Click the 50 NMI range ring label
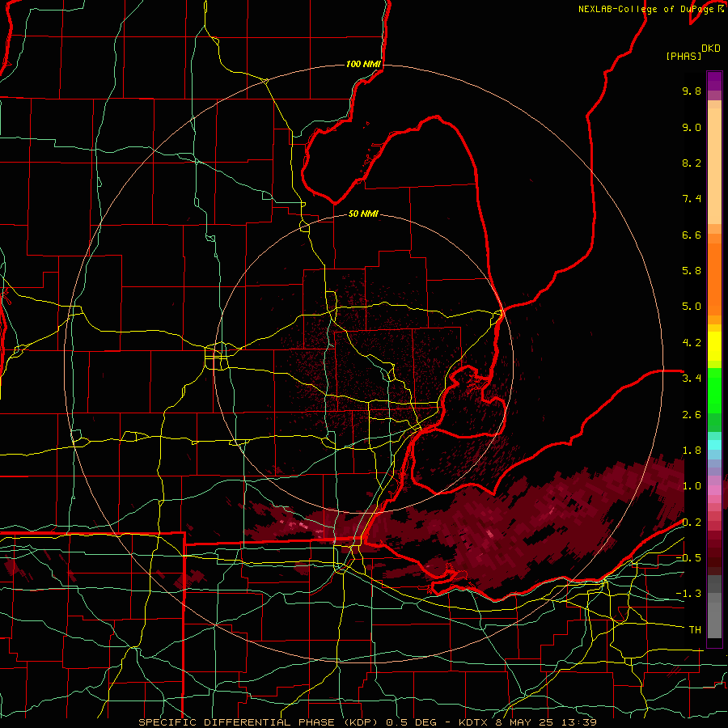Image resolution: width=728 pixels, height=728 pixels. tap(363, 214)
